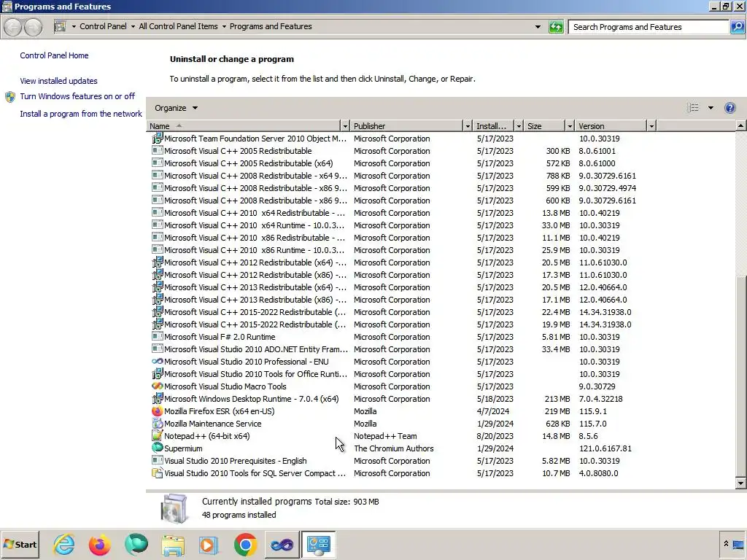Viewport: 747px width, 560px height.
Task: Expand the arrow after All Control Panel Items
Action: [224, 27]
